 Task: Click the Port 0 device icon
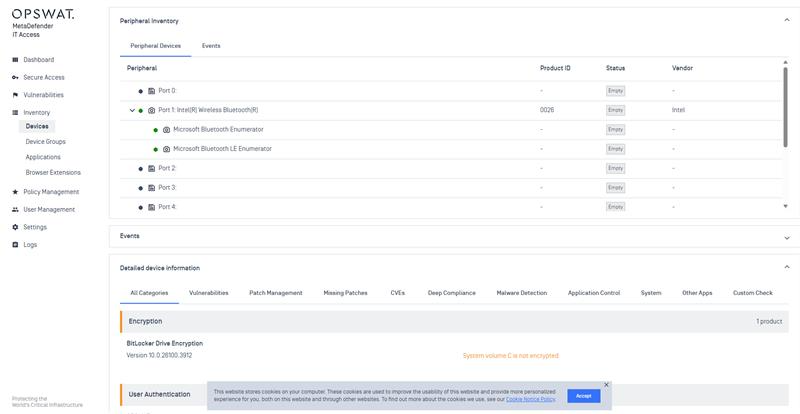pyautogui.click(x=152, y=91)
